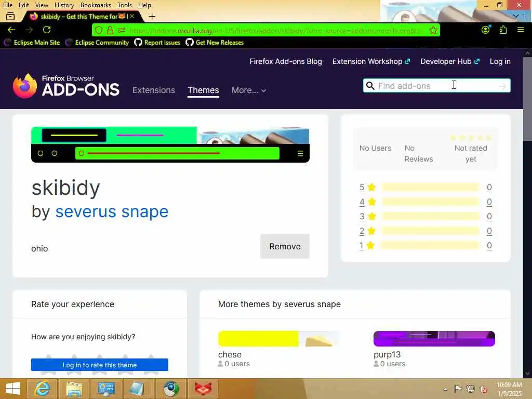
Task: Click Log in at top right
Action: tap(500, 61)
